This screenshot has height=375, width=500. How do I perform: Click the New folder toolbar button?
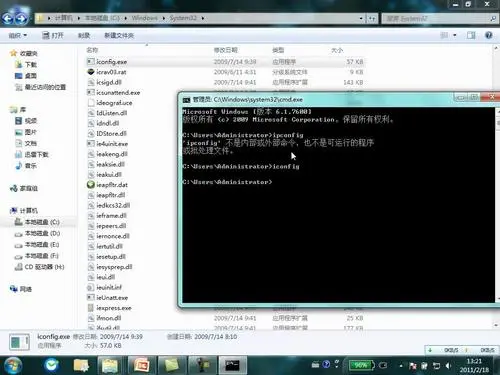click(x=119, y=35)
